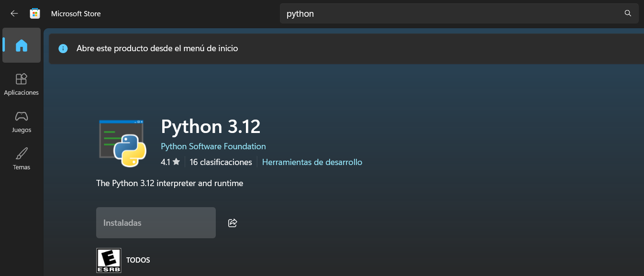Go back with the arrow icon

(14, 13)
